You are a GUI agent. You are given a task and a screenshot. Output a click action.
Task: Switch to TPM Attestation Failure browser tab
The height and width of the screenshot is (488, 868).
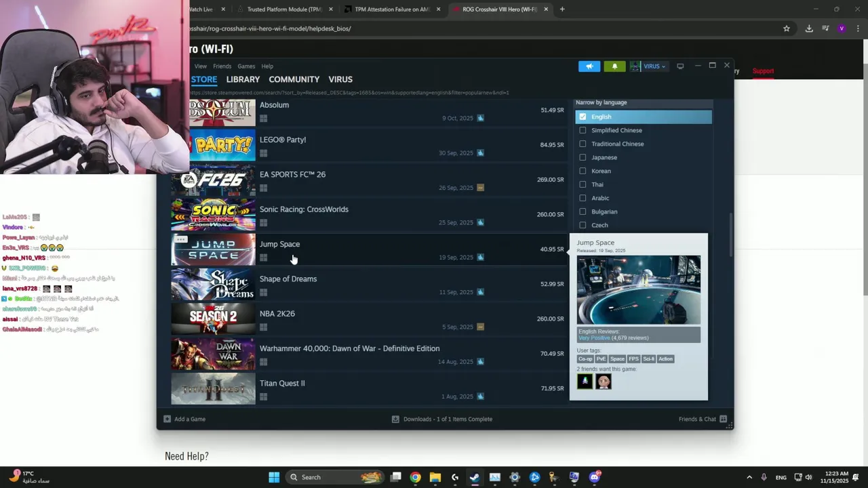click(392, 9)
